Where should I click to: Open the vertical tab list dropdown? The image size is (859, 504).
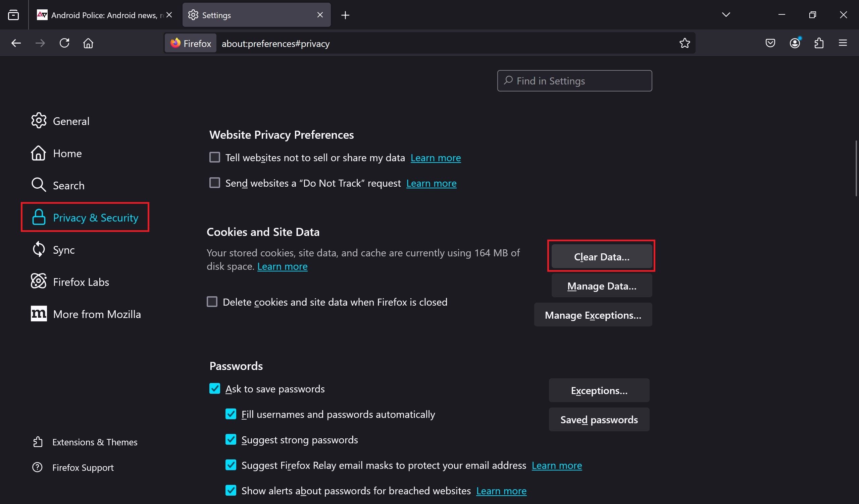726,14
